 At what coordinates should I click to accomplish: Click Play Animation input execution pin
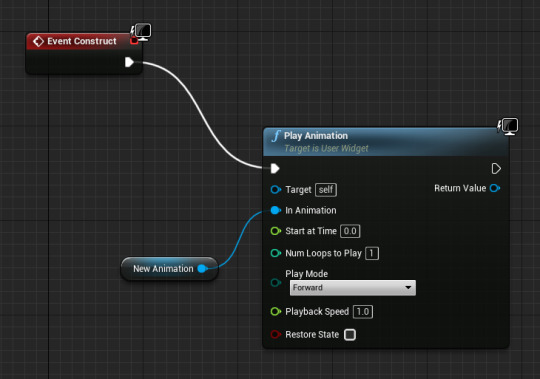275,169
